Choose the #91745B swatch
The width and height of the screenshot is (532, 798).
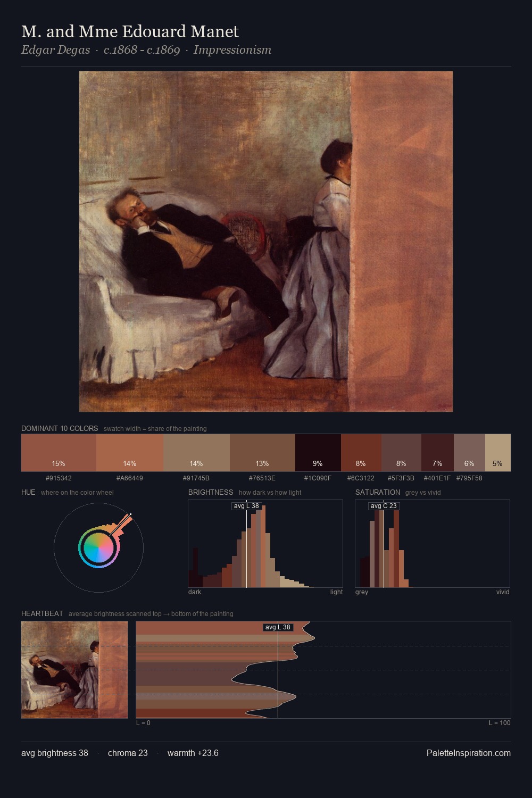196,453
